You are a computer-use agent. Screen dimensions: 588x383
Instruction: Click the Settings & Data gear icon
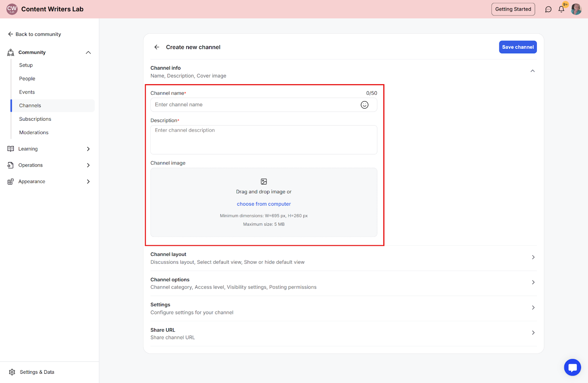[x=12, y=372]
